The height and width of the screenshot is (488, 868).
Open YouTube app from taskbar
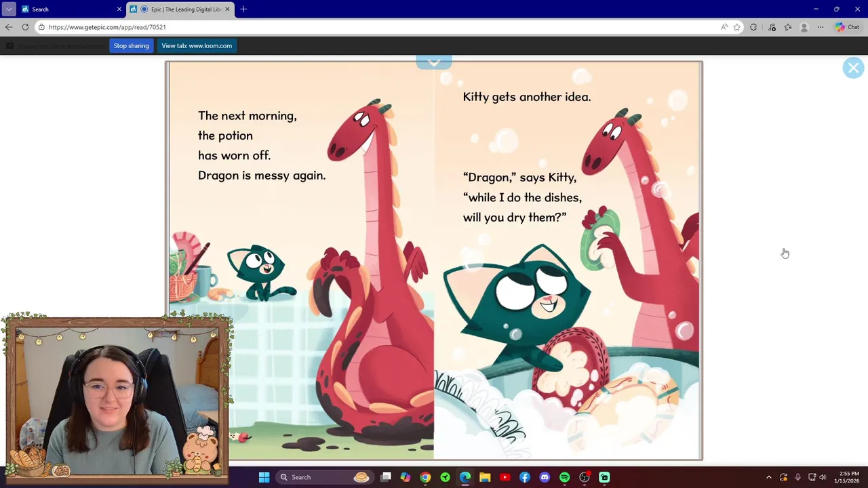pyautogui.click(x=505, y=477)
